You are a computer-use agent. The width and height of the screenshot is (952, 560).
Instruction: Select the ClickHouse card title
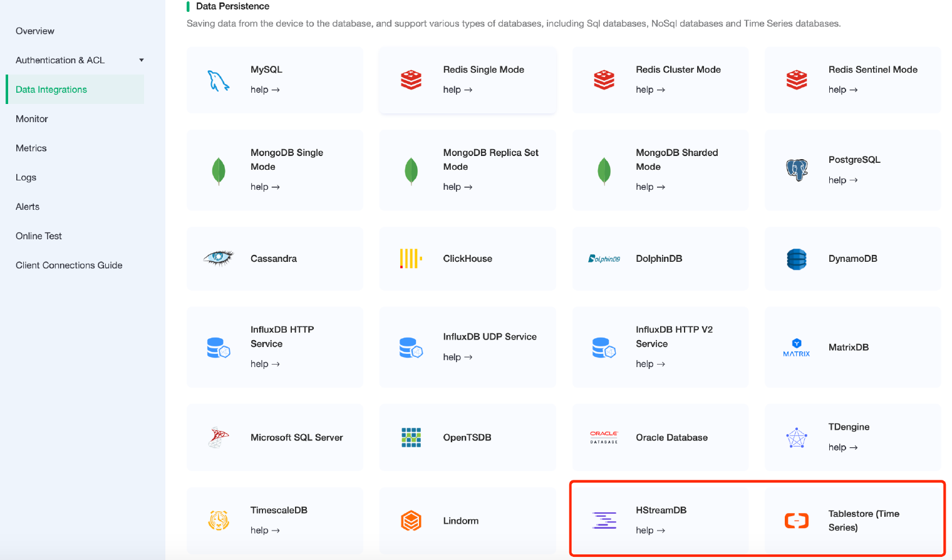467,259
